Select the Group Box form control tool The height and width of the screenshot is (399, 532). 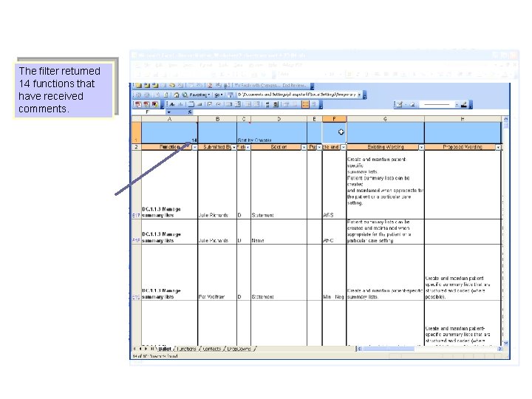coord(191,104)
